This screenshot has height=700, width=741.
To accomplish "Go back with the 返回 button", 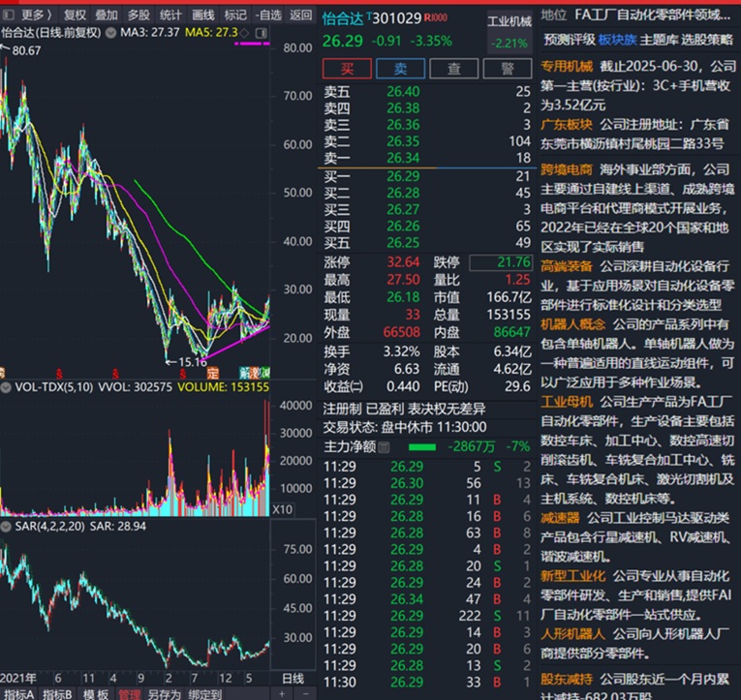I will point(301,15).
